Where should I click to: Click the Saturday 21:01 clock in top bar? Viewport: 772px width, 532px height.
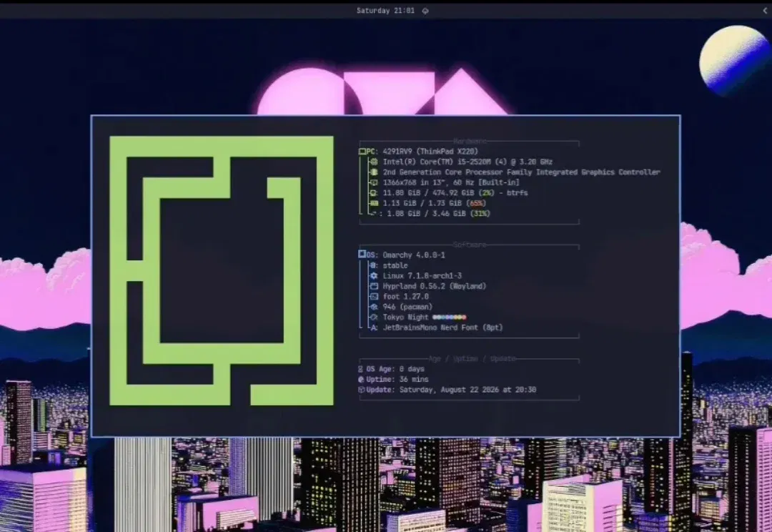385,10
